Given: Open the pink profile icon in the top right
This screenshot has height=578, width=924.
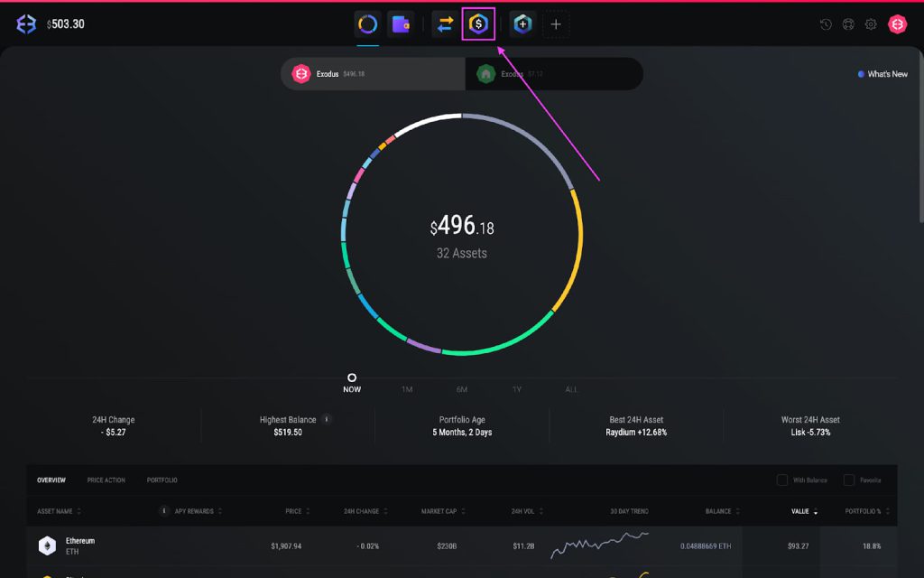Looking at the screenshot, I should coord(898,24).
